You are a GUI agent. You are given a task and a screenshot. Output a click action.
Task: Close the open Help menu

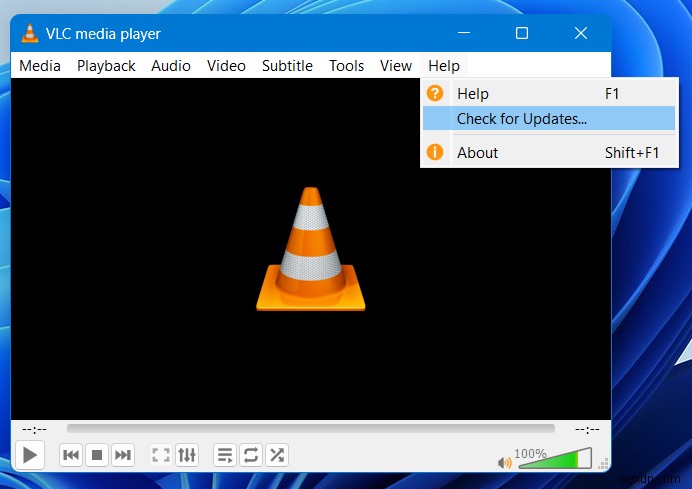pos(444,66)
